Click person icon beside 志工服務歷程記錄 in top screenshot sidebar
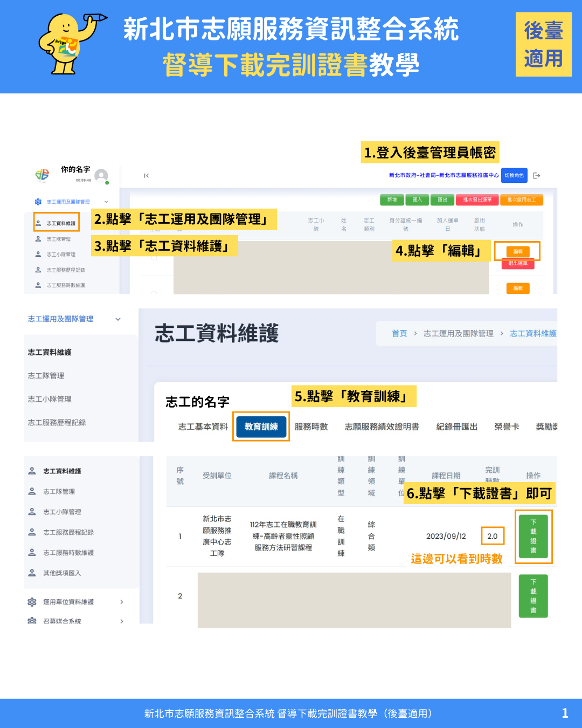This screenshot has width=582, height=728. (x=38, y=270)
